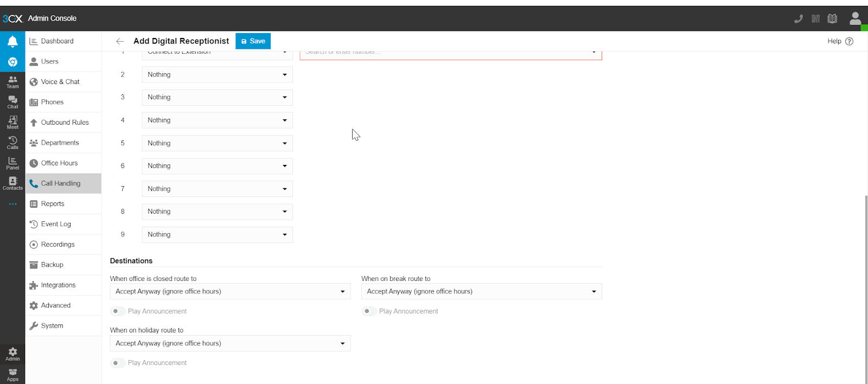This screenshot has width=868, height=384.
Task: Click the Save button
Action: point(253,41)
